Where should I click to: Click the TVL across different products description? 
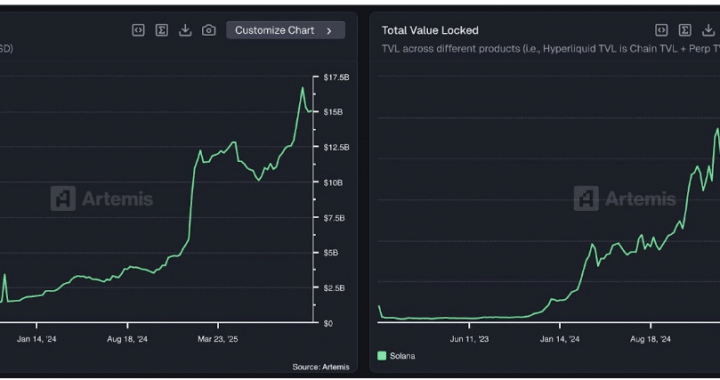tap(551, 49)
